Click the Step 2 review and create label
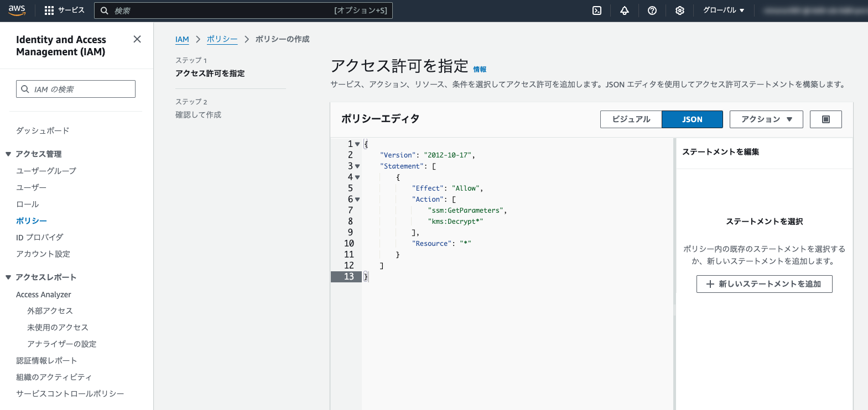The width and height of the screenshot is (868, 410). point(198,115)
